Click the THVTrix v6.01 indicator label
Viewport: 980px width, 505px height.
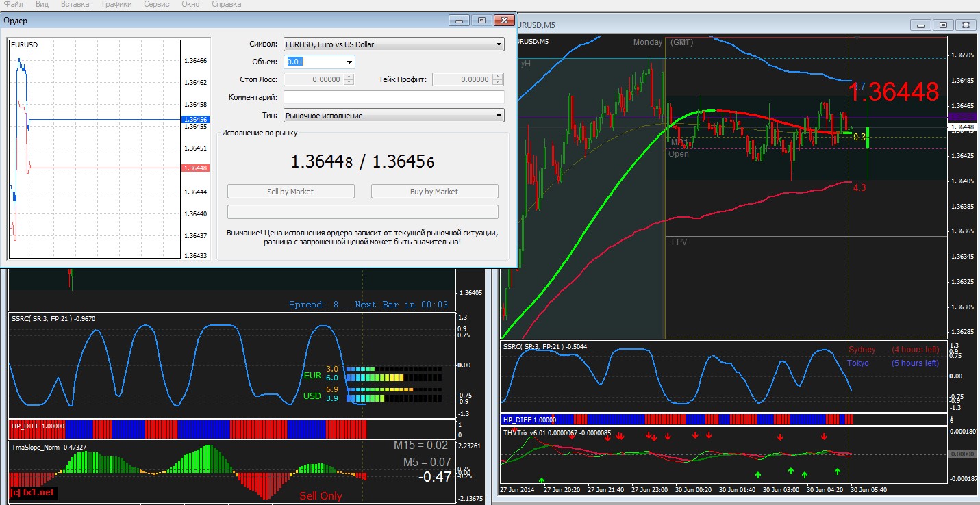[557, 432]
